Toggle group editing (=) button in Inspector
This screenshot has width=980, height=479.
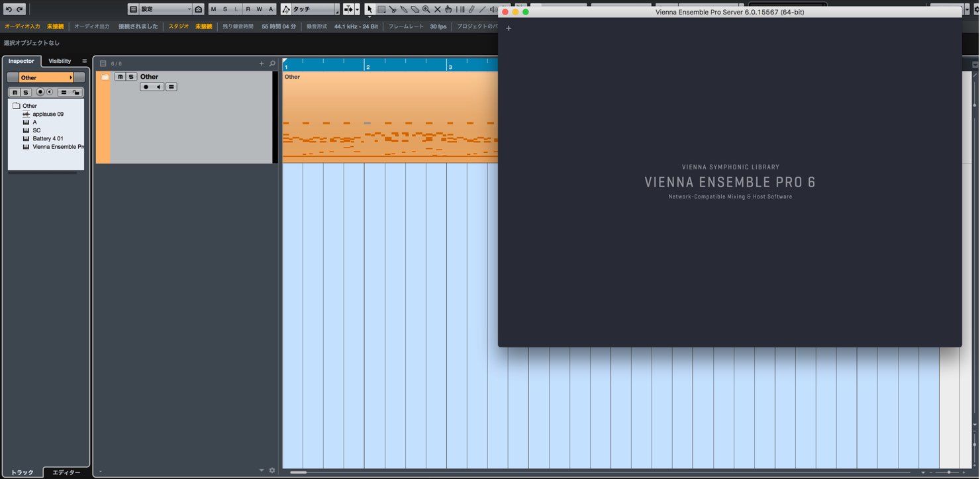(64, 92)
